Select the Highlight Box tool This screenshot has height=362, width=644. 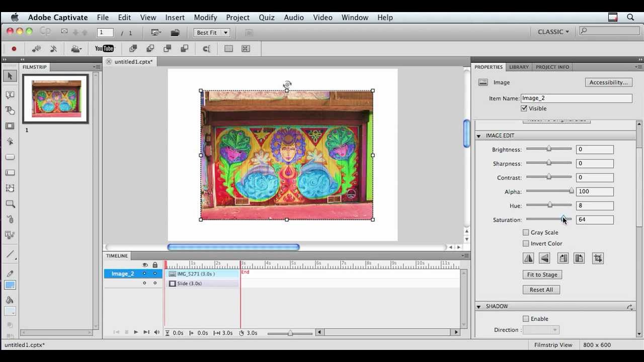click(x=10, y=126)
